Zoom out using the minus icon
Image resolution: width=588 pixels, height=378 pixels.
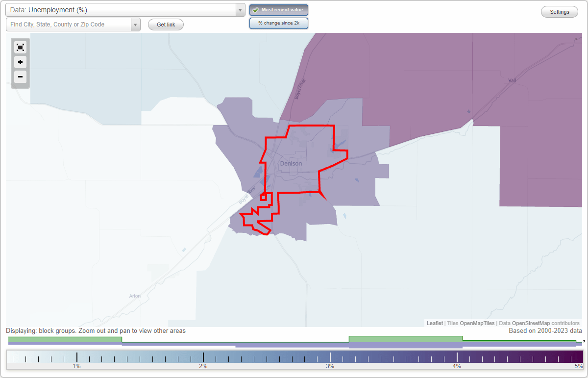[x=20, y=77]
